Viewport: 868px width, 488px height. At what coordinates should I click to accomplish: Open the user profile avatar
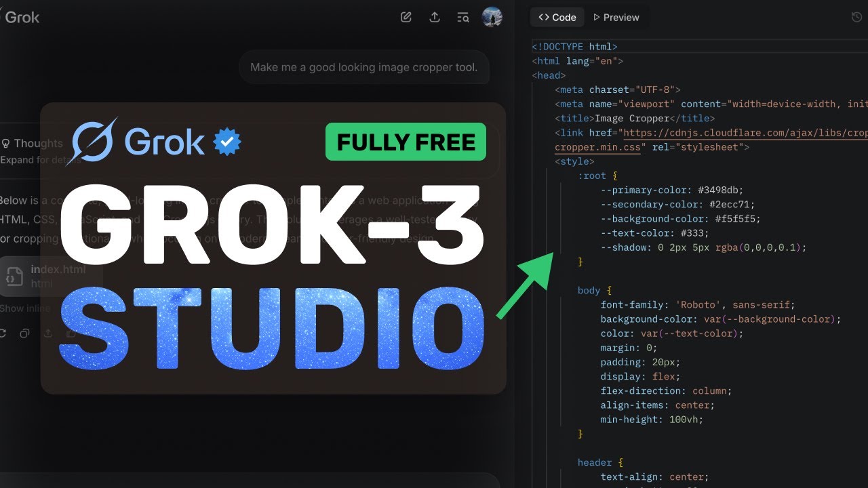point(492,17)
